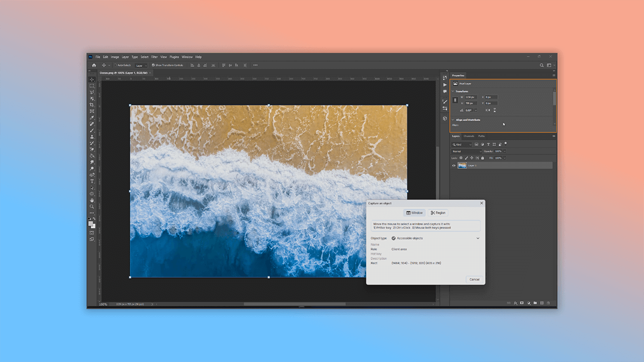Screen dimensions: 644x362
Task: Hide Layer 1 visibility
Action: click(454, 165)
